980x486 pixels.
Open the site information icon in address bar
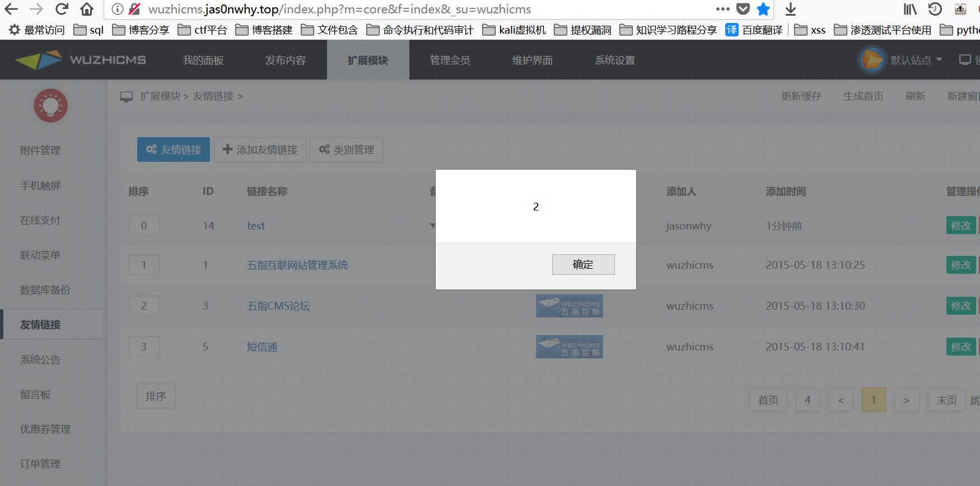117,9
